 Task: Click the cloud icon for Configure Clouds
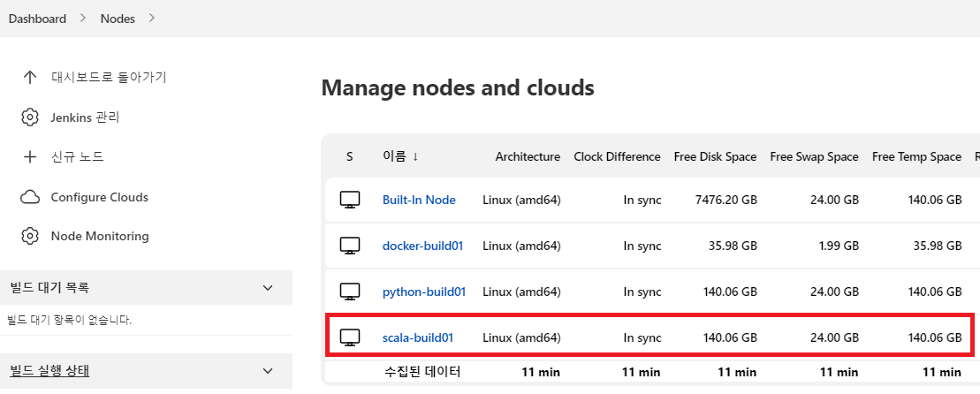click(x=29, y=197)
